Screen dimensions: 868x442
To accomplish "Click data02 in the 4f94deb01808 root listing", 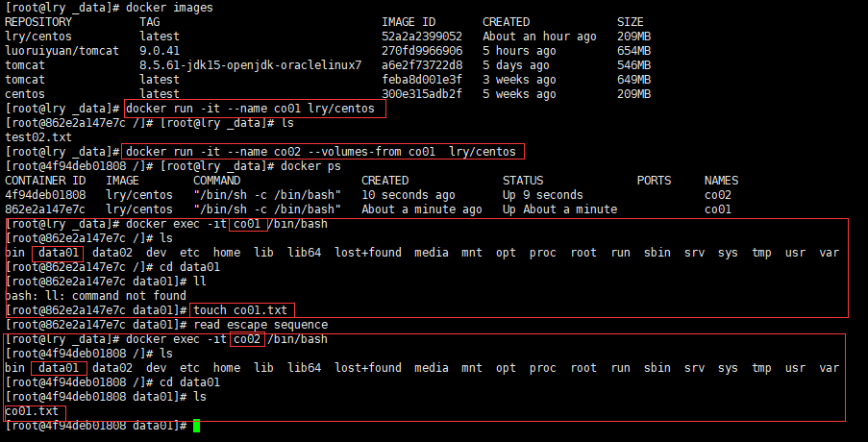I will point(112,367).
